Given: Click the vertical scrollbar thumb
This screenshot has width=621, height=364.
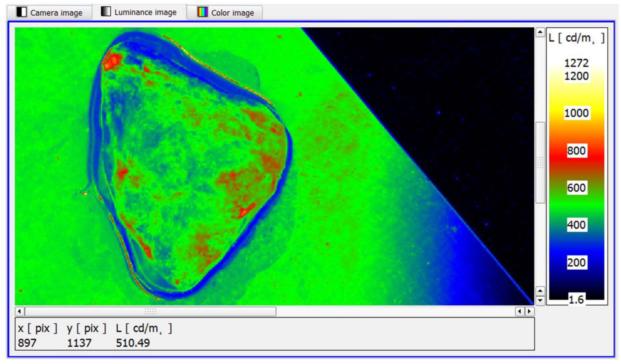Looking at the screenshot, I should click(x=540, y=163).
